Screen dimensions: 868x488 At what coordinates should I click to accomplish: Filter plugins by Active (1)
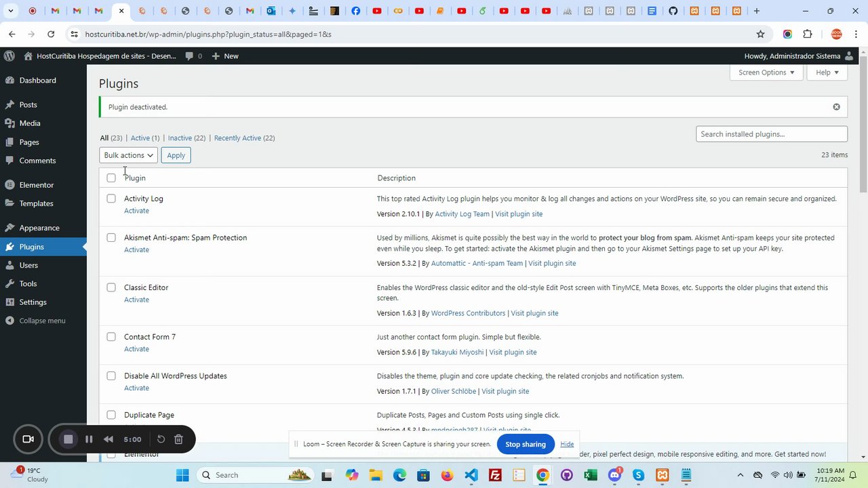[145, 138]
